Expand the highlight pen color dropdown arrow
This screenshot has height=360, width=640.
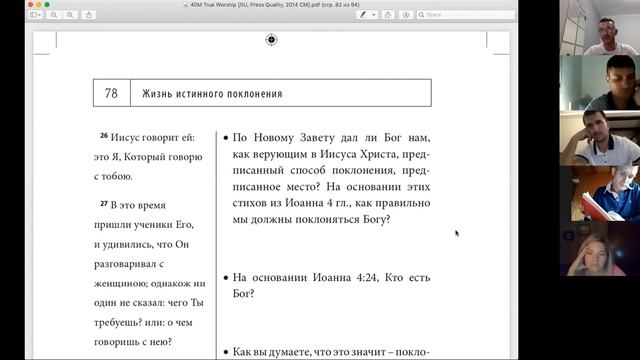pyautogui.click(x=373, y=15)
